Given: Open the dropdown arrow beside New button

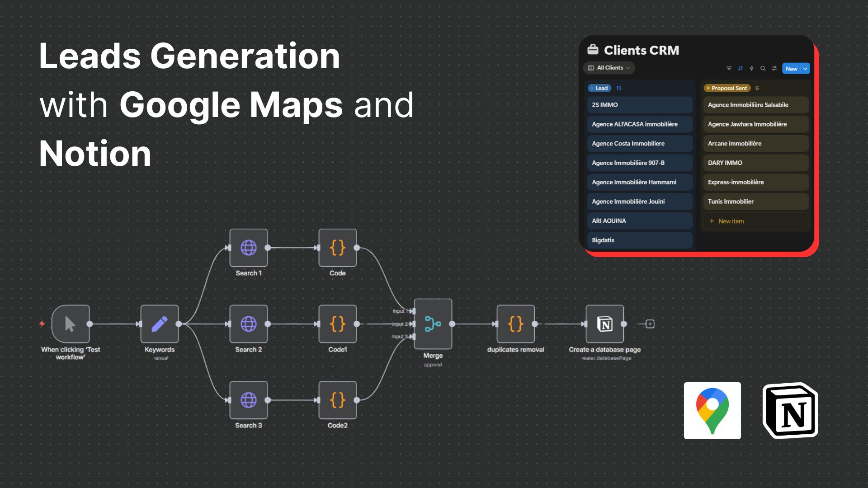Looking at the screenshot, I should pos(805,69).
